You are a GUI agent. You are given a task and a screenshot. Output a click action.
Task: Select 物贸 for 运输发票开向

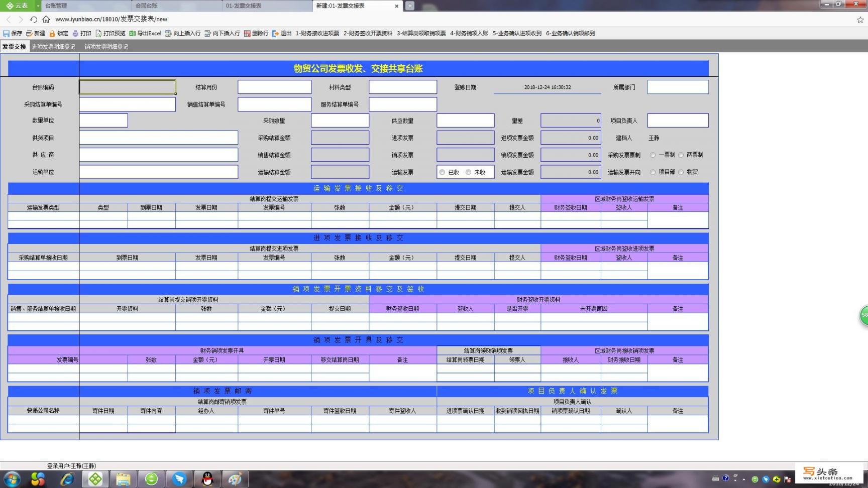(x=681, y=172)
